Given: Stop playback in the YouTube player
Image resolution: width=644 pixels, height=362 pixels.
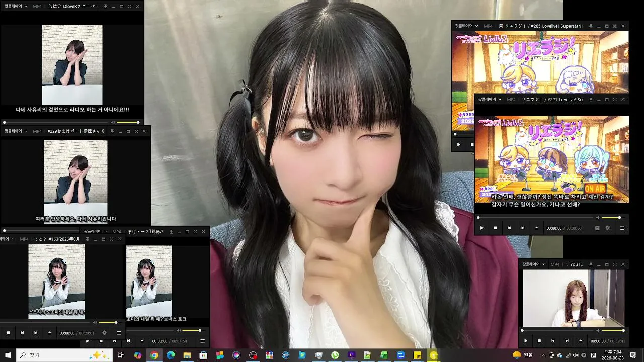Looking at the screenshot, I should click(x=539, y=341).
